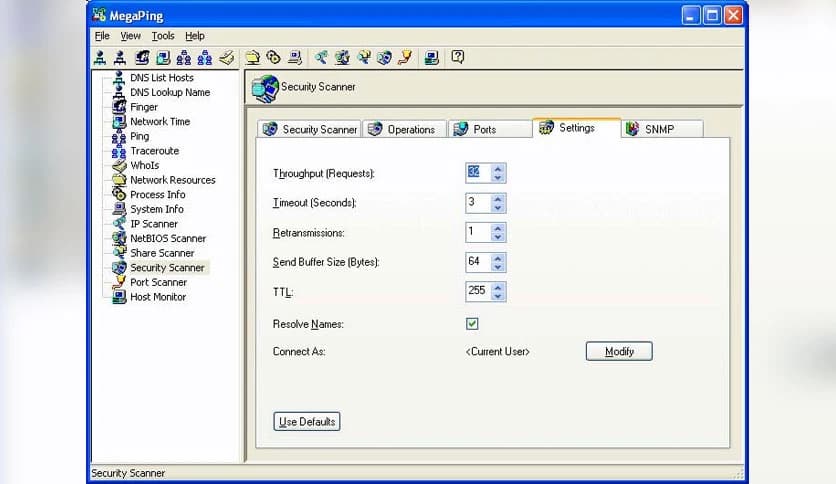Open Network Resources folder toolbar icon
The width and height of the screenshot is (836, 484).
click(253, 57)
